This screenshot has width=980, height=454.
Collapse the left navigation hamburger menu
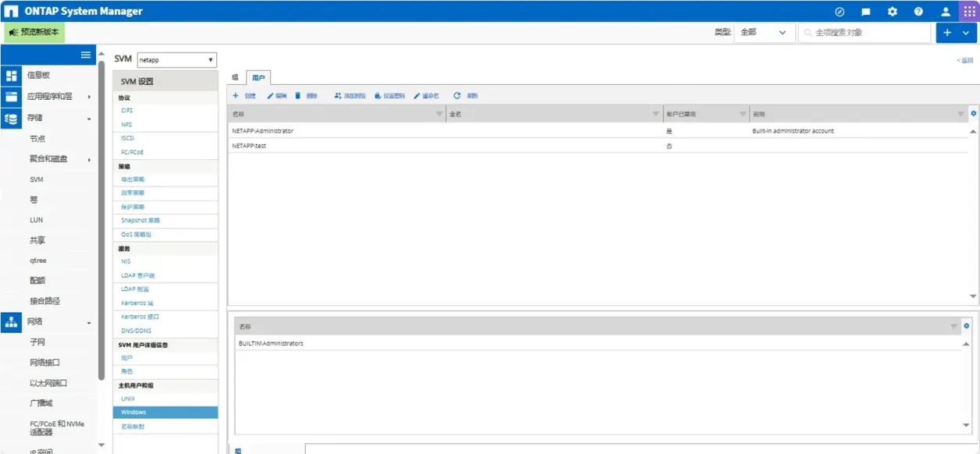[x=87, y=55]
